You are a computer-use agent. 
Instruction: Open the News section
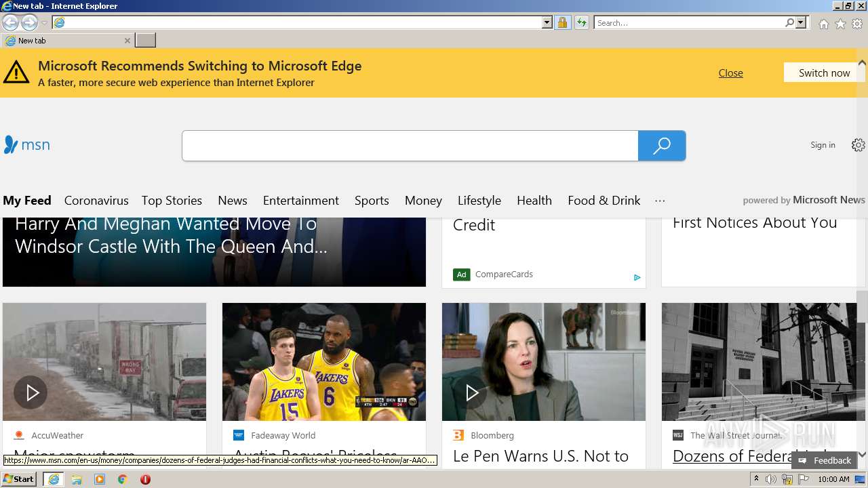point(233,201)
